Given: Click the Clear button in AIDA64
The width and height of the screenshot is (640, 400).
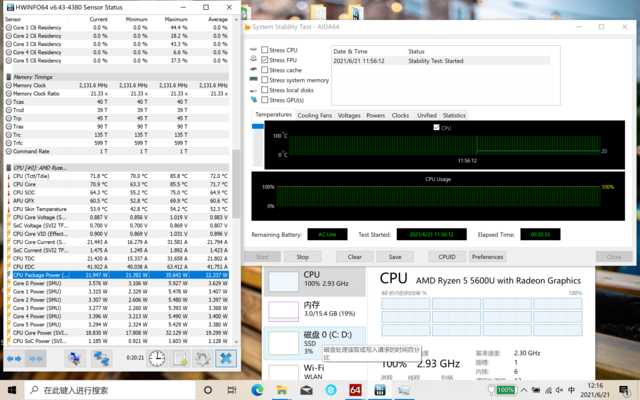Looking at the screenshot, I should (354, 257).
